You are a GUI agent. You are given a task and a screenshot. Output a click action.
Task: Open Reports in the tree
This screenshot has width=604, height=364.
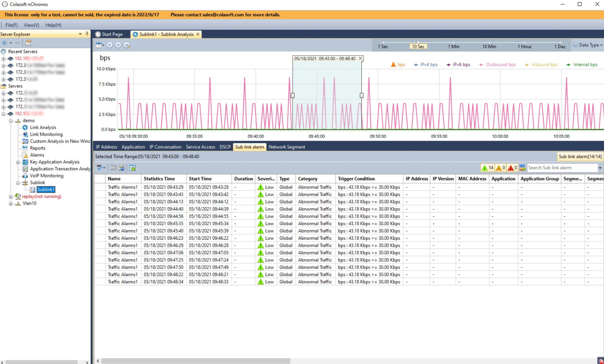pyautogui.click(x=38, y=148)
